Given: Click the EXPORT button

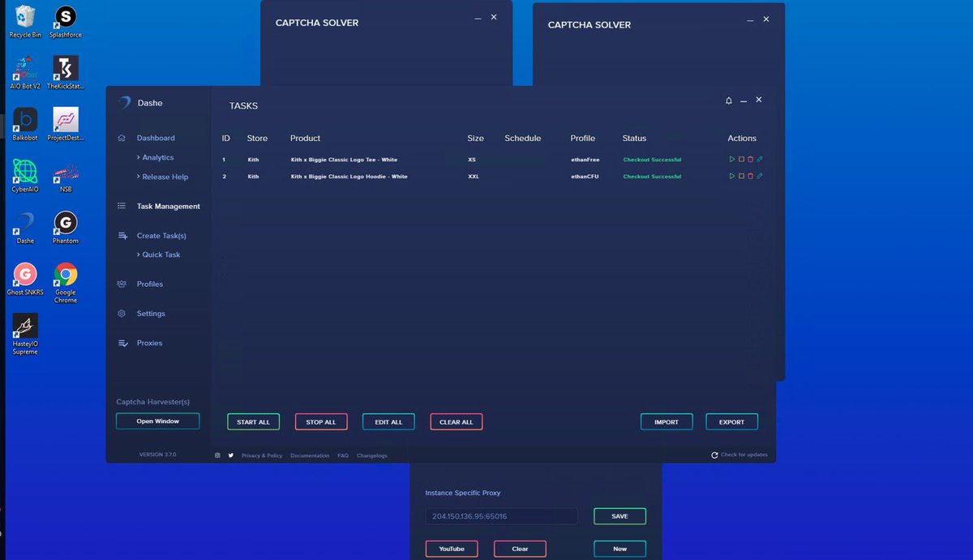Looking at the screenshot, I should tap(731, 421).
